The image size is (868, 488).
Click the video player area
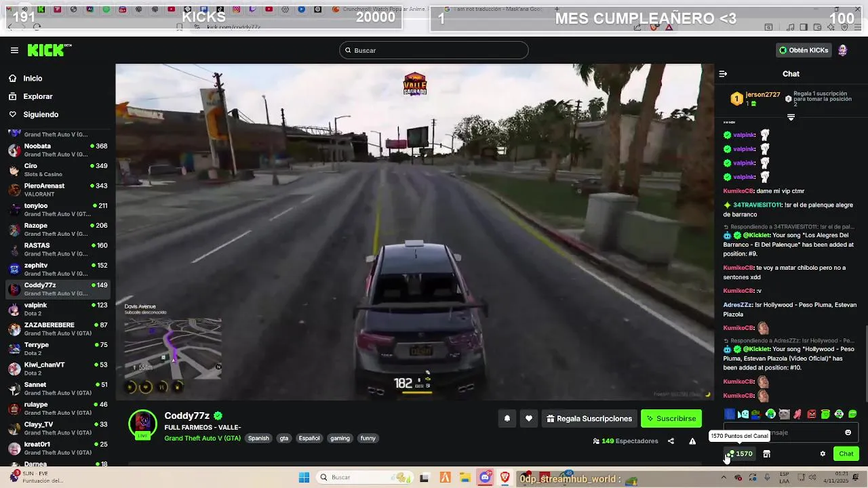414,232
